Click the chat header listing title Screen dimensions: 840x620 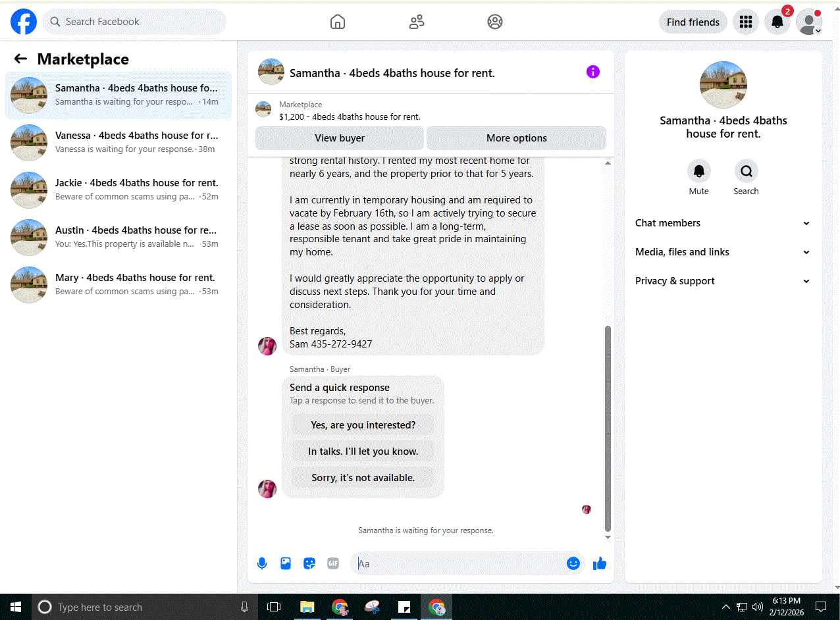click(x=392, y=73)
